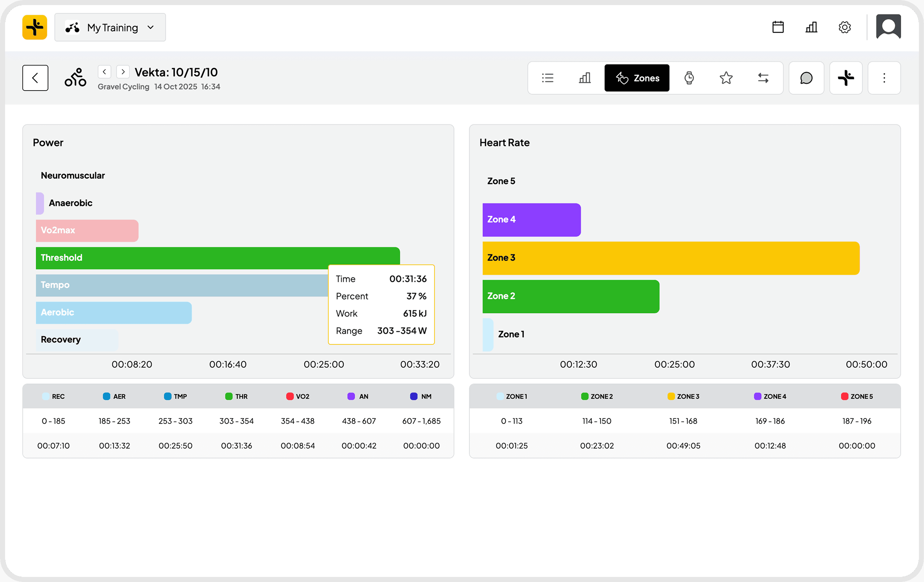
Task: Click the bar chart icon in top header
Action: coord(811,27)
